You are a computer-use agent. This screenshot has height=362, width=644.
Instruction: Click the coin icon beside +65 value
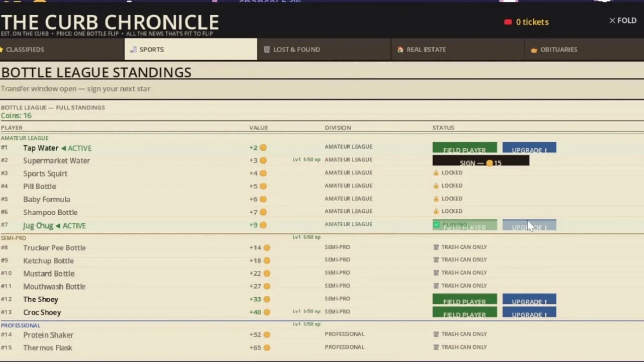point(267,348)
